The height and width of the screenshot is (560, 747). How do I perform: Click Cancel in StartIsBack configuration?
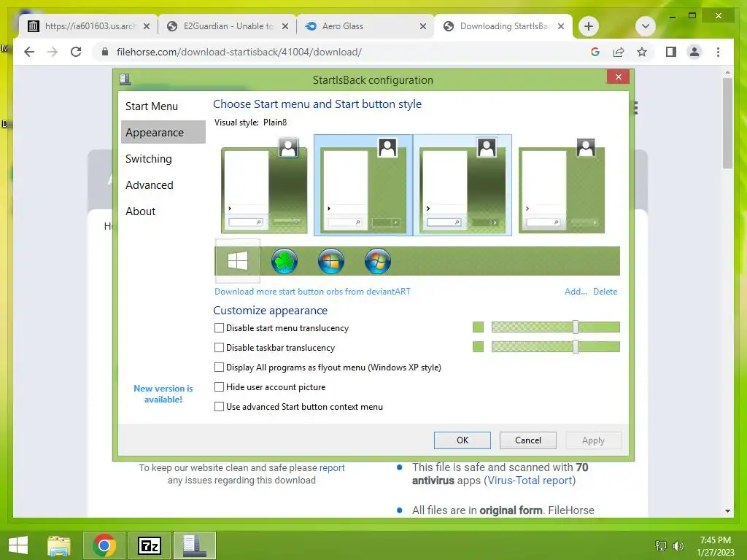(x=528, y=440)
